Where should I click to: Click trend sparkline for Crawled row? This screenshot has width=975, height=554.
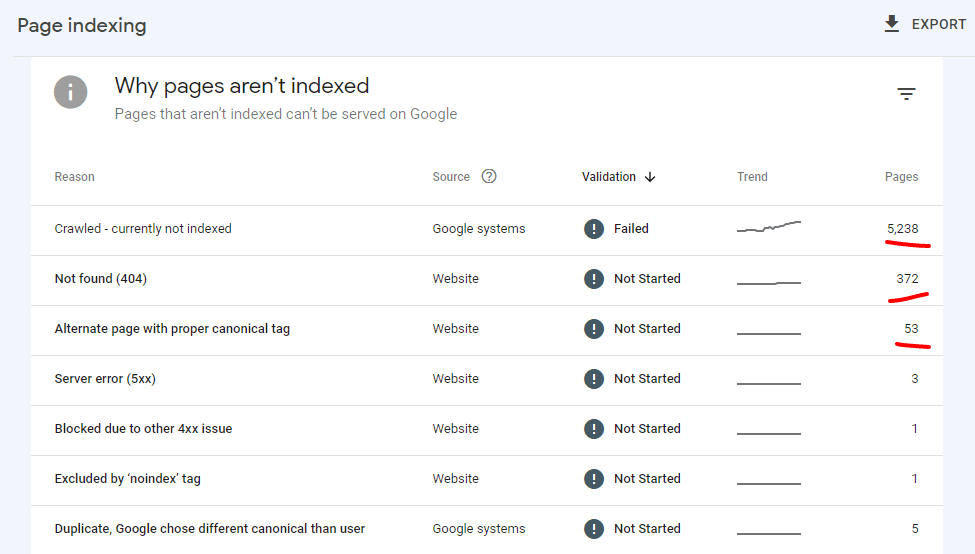coord(769,228)
